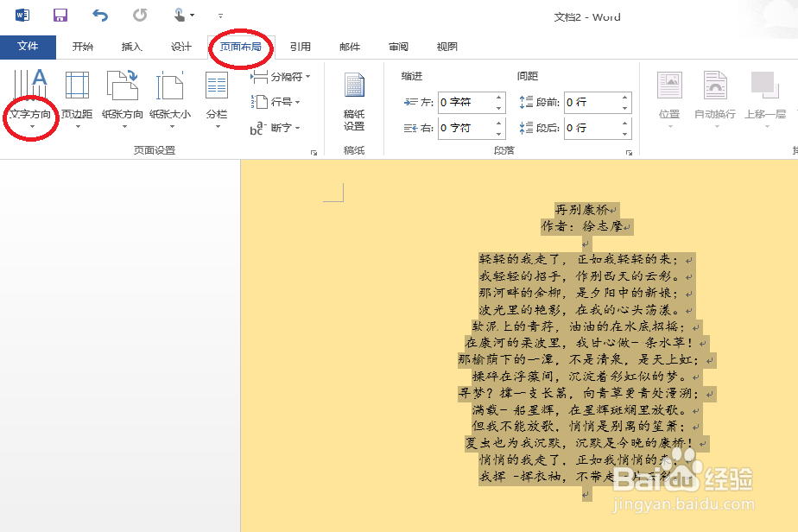Decrease the 段后 spacing value

coord(625,133)
